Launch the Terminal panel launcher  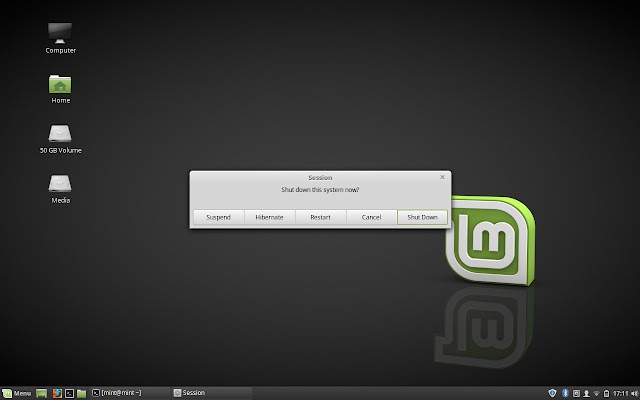click(69, 393)
